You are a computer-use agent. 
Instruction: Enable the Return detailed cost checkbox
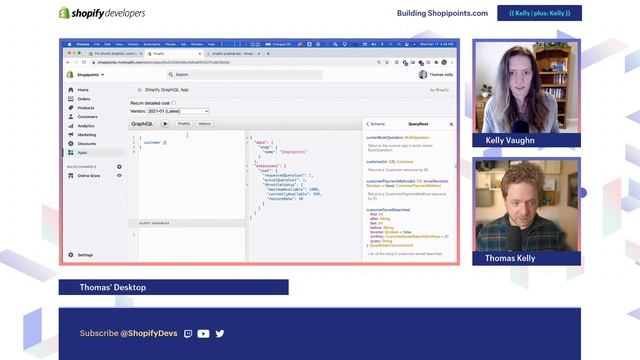[x=174, y=103]
